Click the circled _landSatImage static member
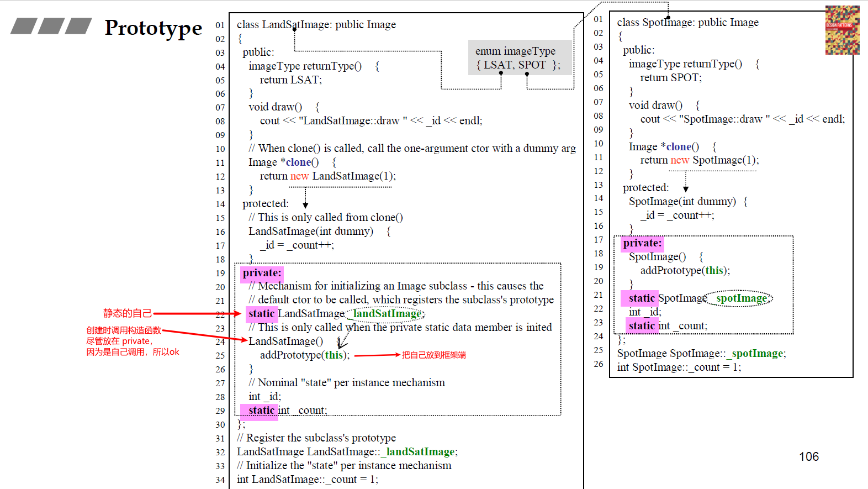 tap(387, 314)
